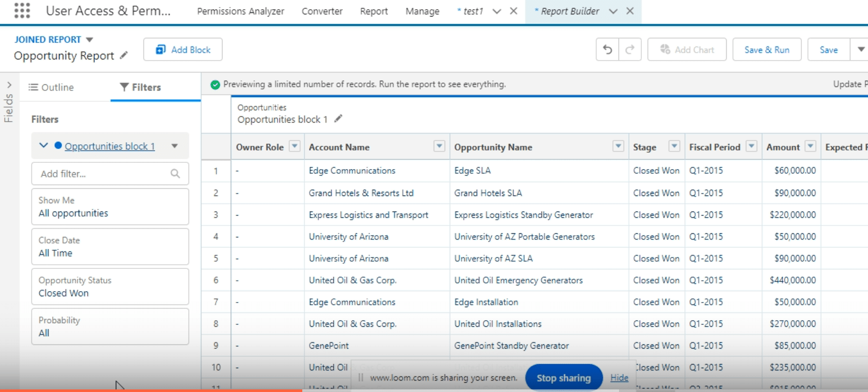Image resolution: width=868 pixels, height=392 pixels.
Task: Click the pencil icon next to Opportunity Report
Action: click(x=124, y=55)
